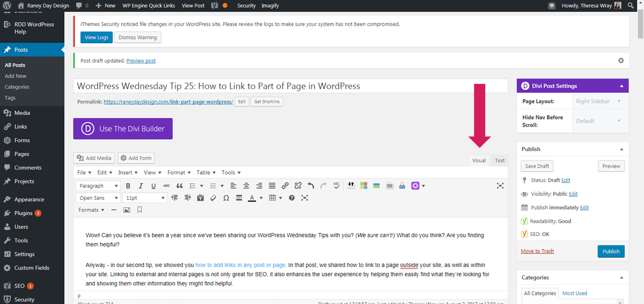The width and height of the screenshot is (644, 304).
Task: Toggle bold formatting in the editor toolbar
Action: click(x=128, y=186)
